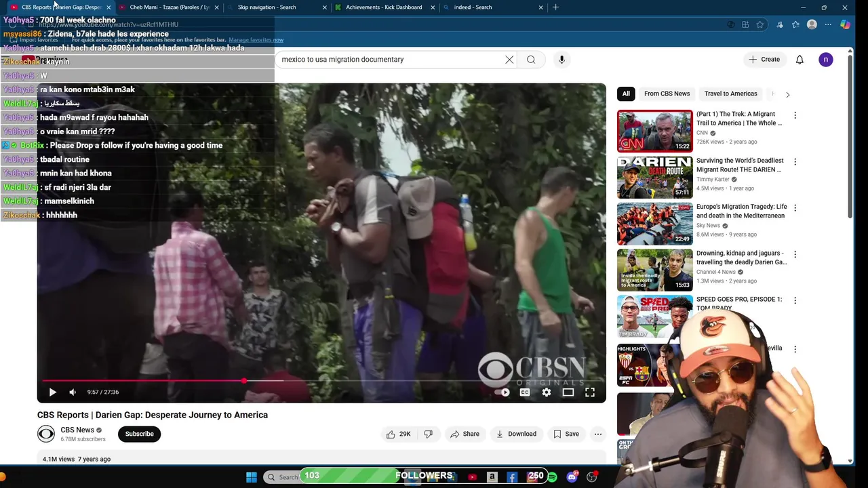
Task: Open the Copilot sidebar icon
Action: pos(845,24)
